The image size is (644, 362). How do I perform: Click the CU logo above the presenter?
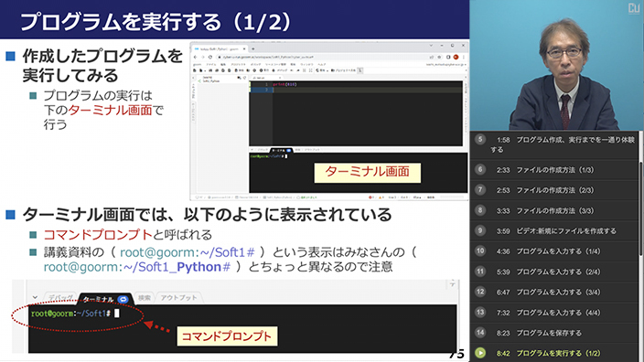[x=634, y=8]
